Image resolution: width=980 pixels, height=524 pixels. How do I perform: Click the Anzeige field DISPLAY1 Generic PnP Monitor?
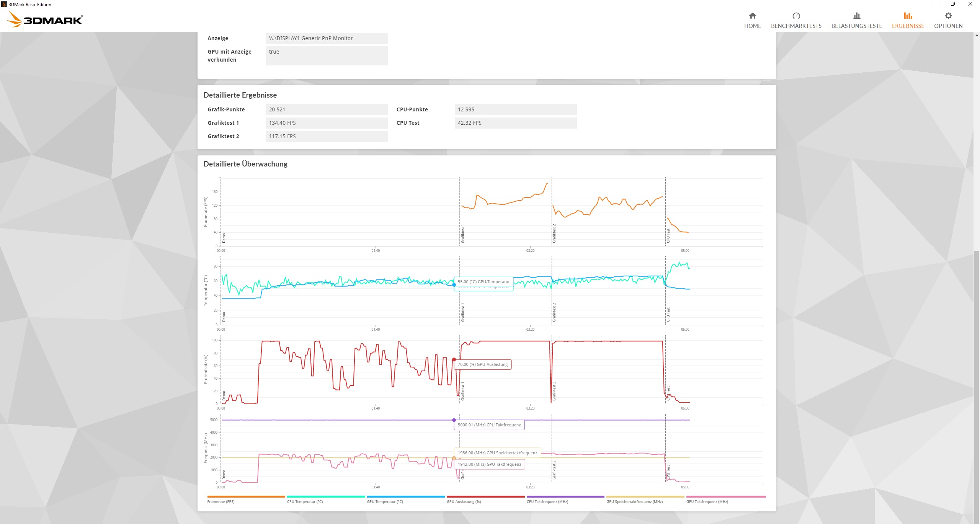(x=327, y=38)
